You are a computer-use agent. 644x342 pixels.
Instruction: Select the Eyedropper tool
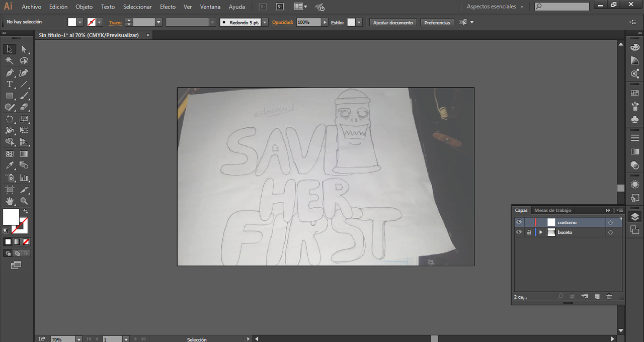click(x=10, y=165)
